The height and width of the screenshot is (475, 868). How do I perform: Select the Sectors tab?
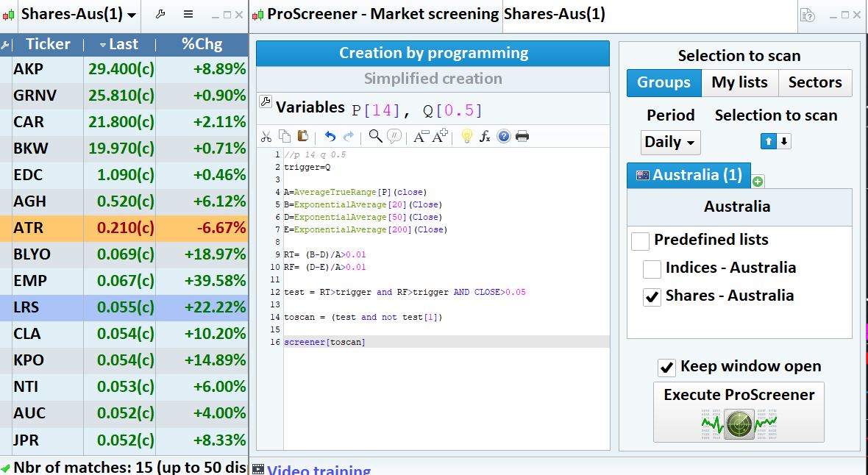coord(815,82)
